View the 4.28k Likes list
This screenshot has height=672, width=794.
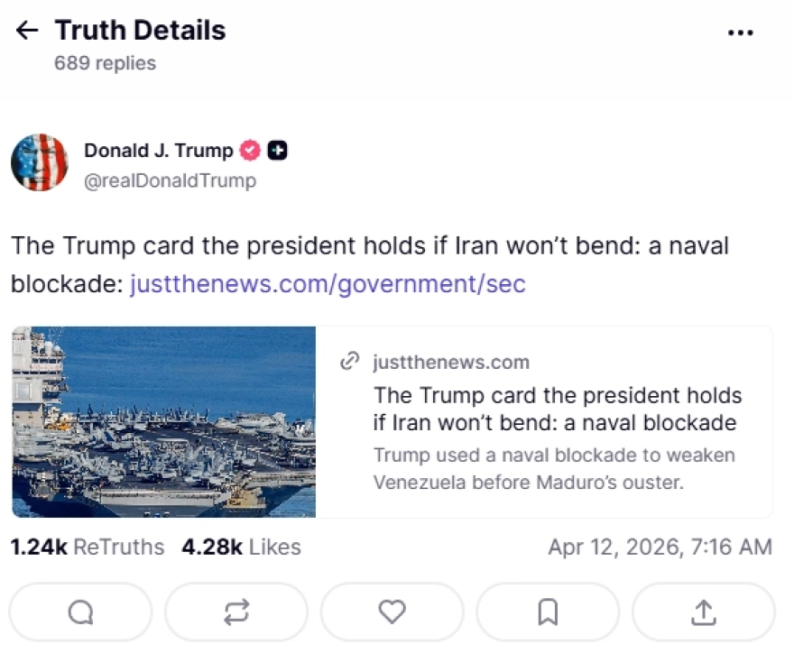(241, 547)
